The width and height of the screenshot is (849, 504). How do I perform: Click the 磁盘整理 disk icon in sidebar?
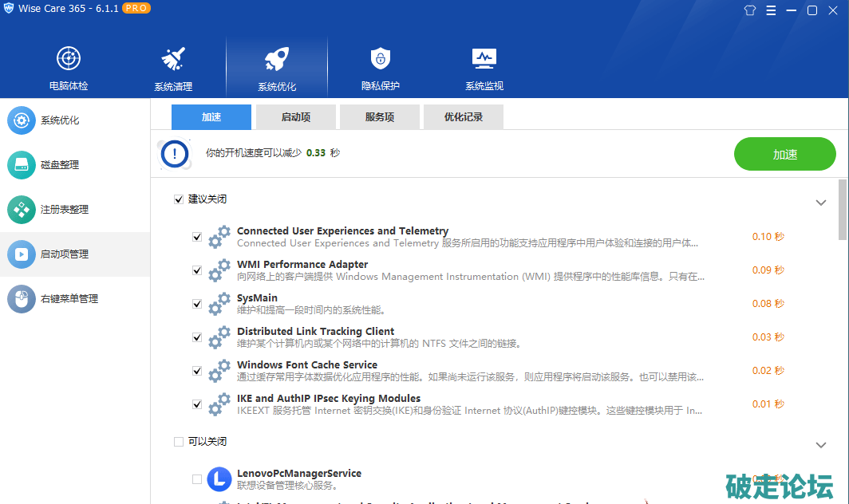(x=22, y=165)
